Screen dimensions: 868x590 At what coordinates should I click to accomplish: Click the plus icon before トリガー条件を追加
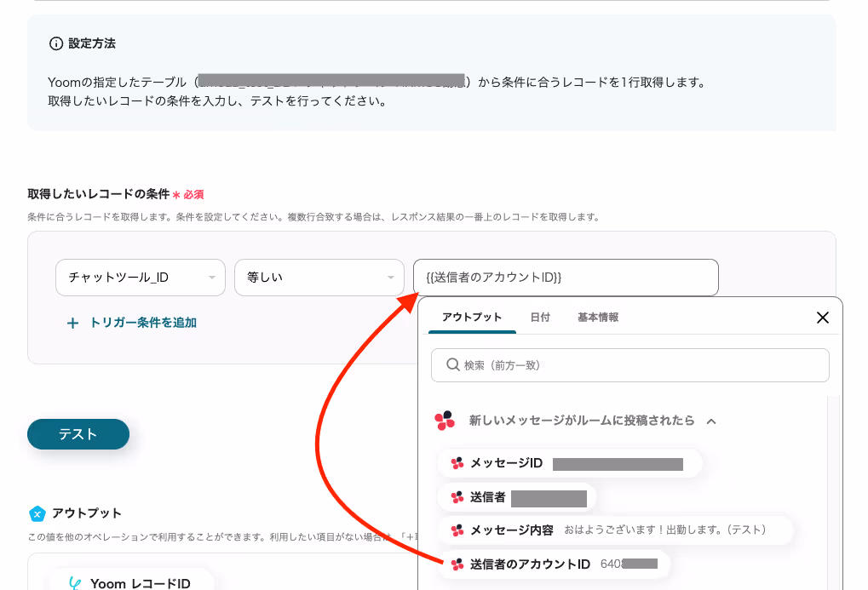coord(72,324)
